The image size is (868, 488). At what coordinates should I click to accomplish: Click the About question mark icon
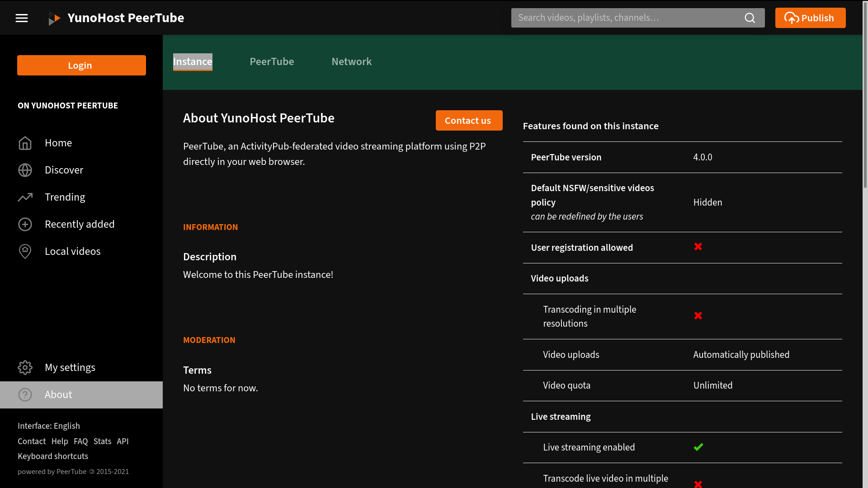coord(25,395)
